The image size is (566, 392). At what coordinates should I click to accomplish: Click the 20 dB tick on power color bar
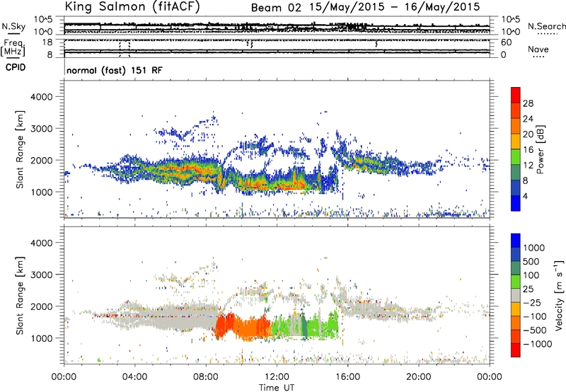[528, 134]
